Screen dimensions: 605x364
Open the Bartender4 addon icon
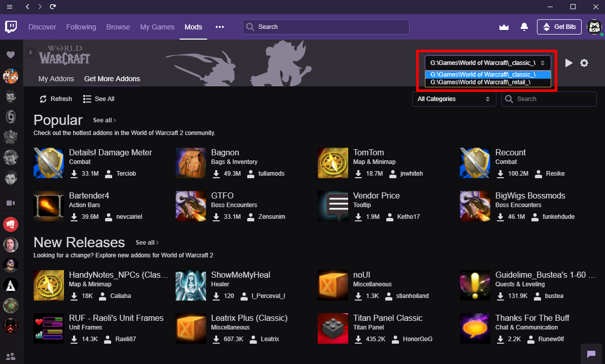click(x=49, y=206)
